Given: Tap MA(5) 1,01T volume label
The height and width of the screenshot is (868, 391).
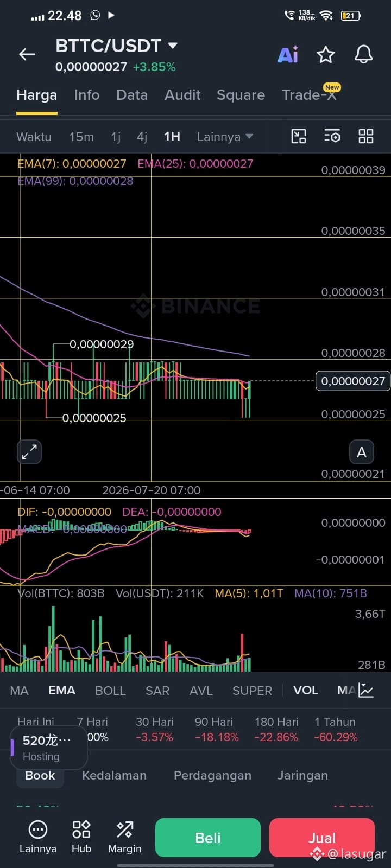Looking at the screenshot, I should 249,593.
